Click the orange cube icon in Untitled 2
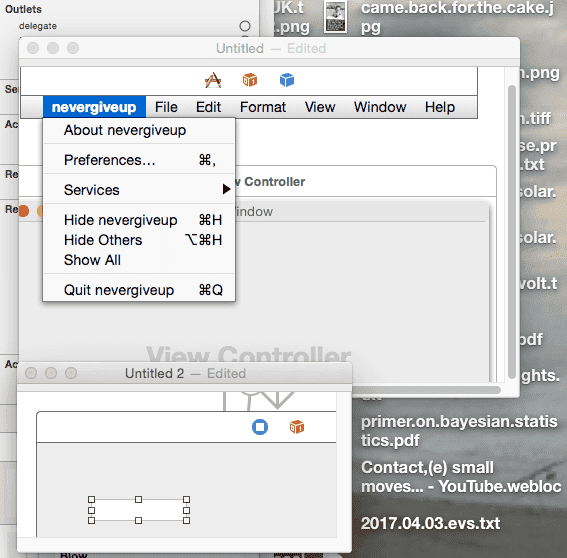 [297, 427]
